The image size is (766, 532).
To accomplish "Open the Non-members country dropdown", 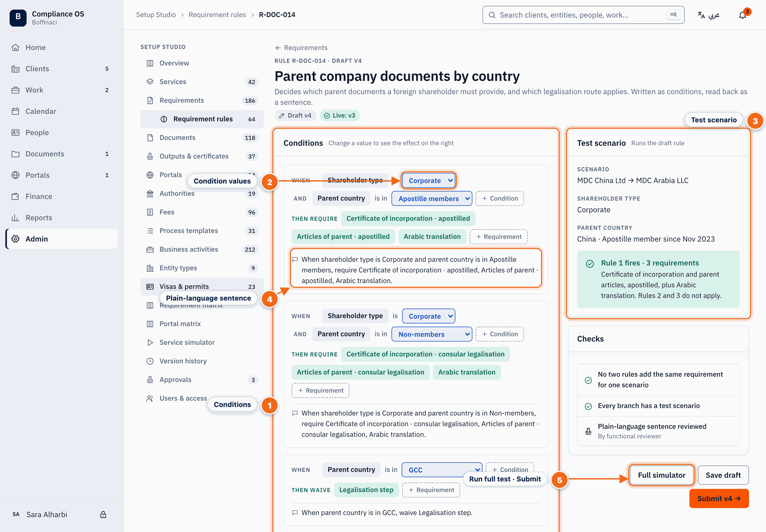I will pyautogui.click(x=432, y=334).
